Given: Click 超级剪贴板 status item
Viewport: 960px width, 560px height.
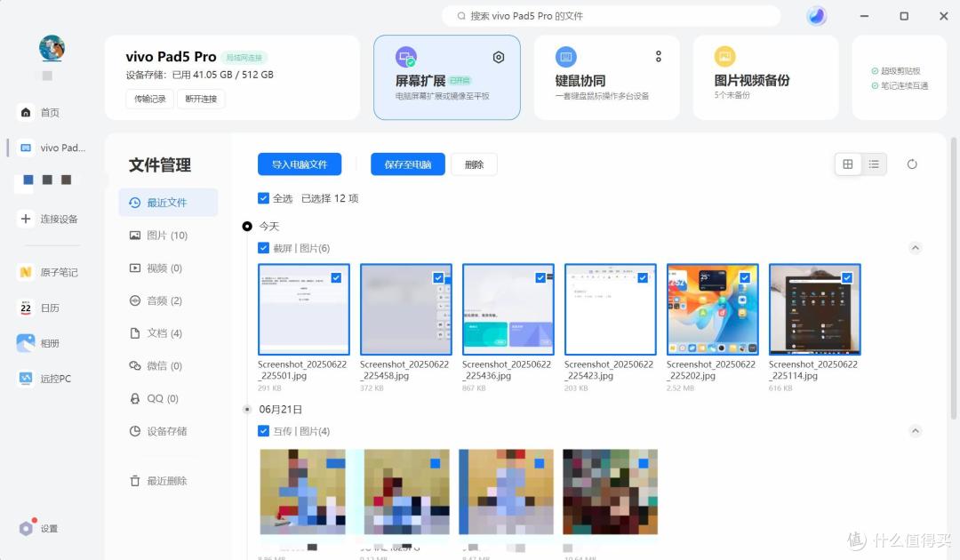Looking at the screenshot, I should point(896,71).
